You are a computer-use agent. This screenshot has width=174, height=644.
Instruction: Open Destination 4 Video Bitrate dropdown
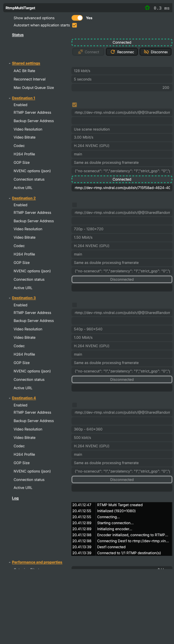[122, 438]
